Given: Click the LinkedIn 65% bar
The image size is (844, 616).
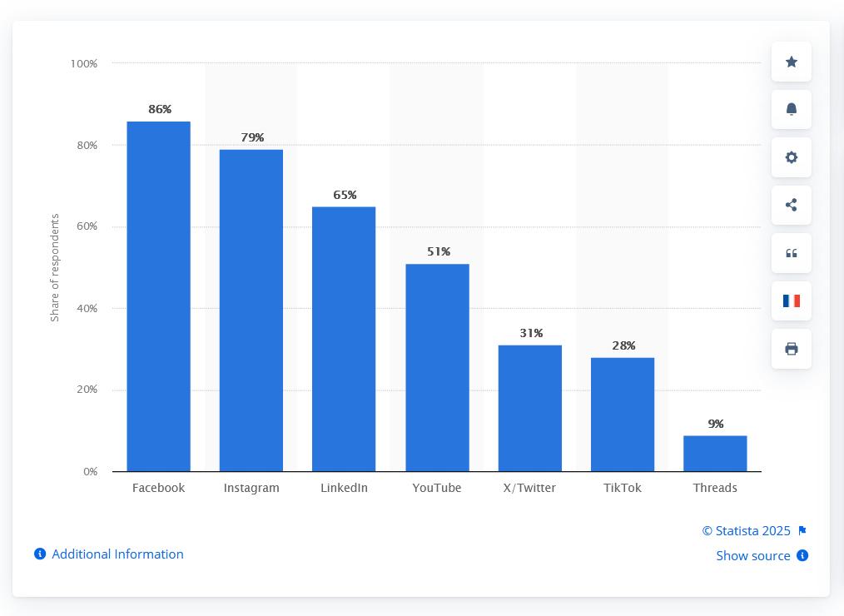Looking at the screenshot, I should point(344,339).
